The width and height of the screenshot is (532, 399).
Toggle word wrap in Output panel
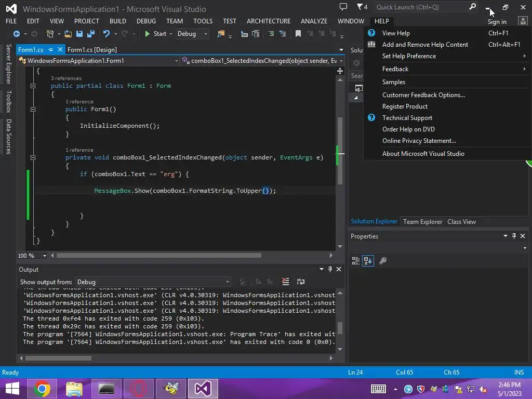point(301,282)
